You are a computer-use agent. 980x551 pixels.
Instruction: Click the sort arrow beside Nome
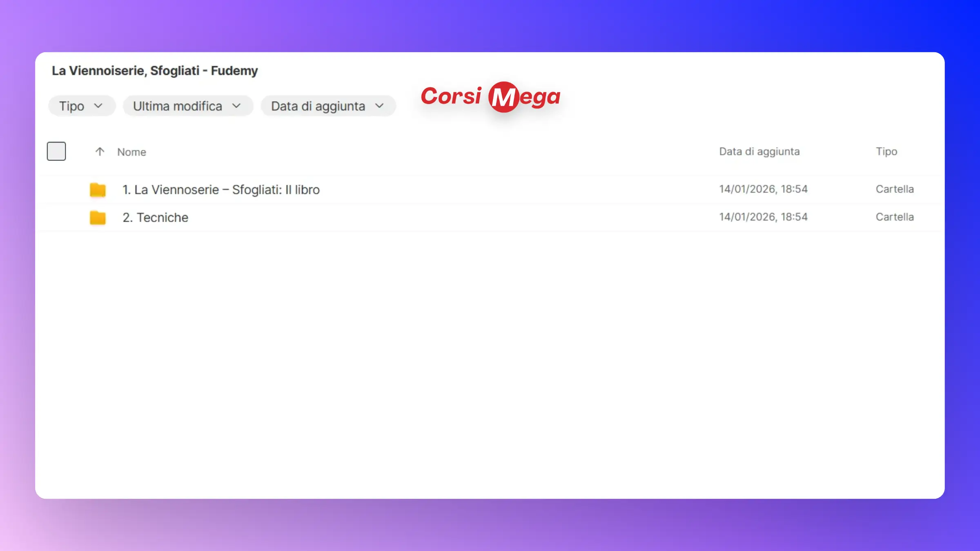pyautogui.click(x=100, y=152)
